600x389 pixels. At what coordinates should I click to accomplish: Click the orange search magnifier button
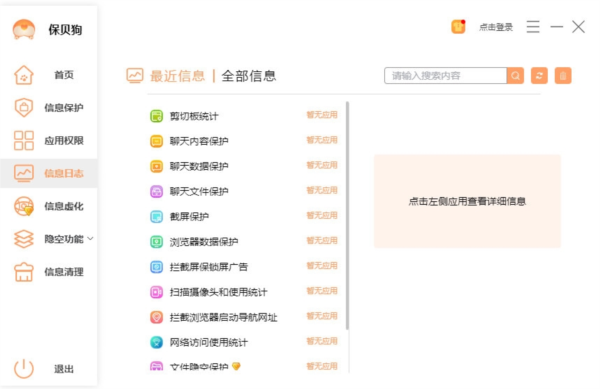[515, 75]
